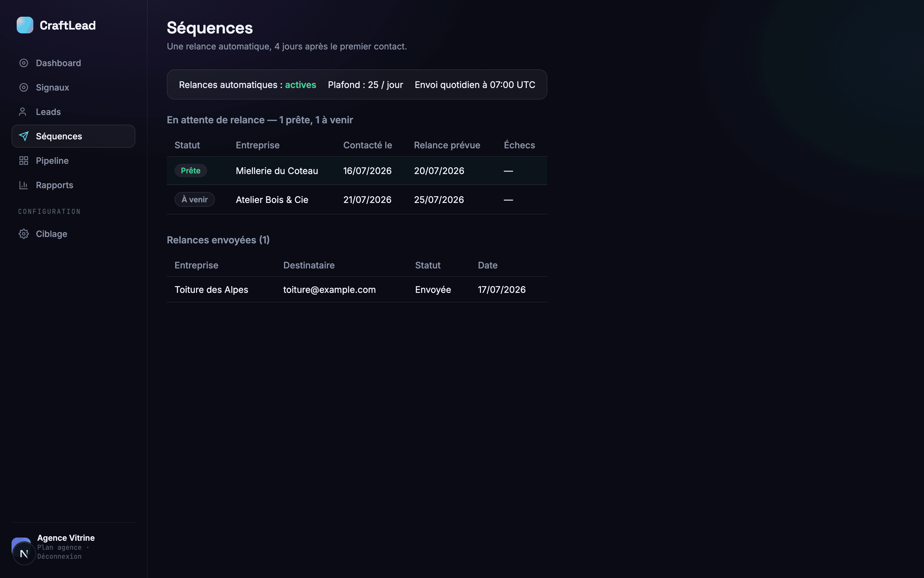Click "Plafond : 25 / jour"
Viewport: 924px width, 578px height.
[x=365, y=85]
